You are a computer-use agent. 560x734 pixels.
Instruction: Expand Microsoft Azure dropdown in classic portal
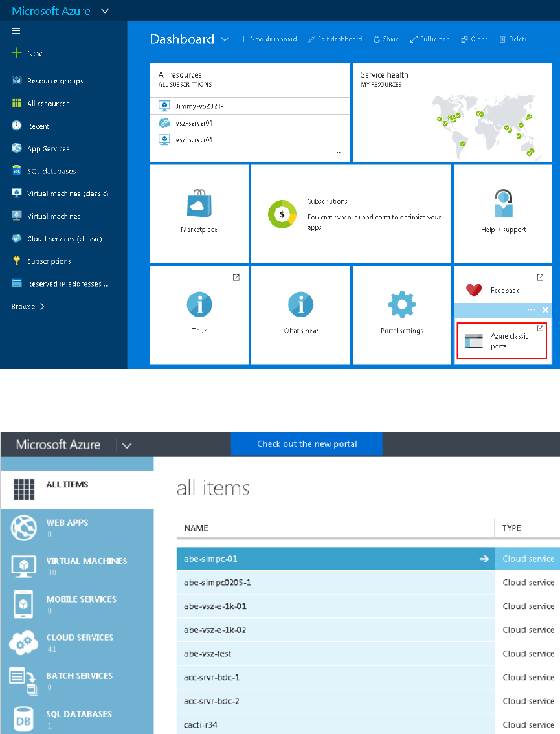pos(126,445)
